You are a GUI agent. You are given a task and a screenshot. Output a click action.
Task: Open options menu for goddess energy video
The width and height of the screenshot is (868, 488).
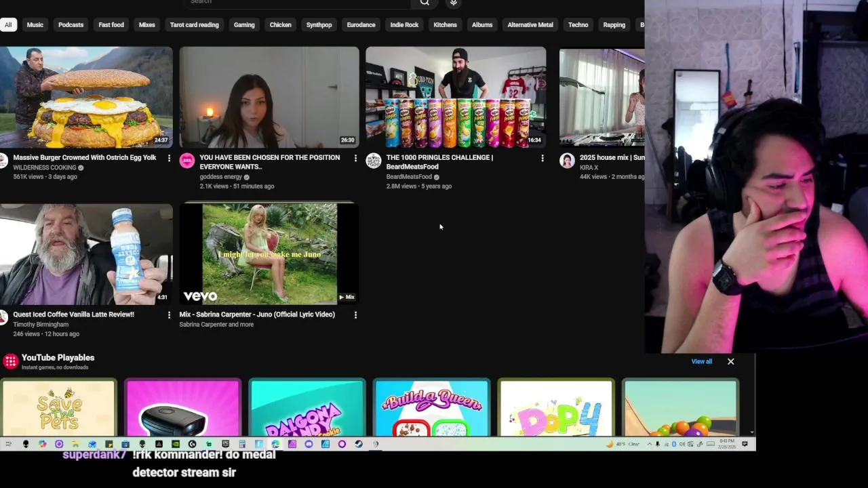point(355,158)
